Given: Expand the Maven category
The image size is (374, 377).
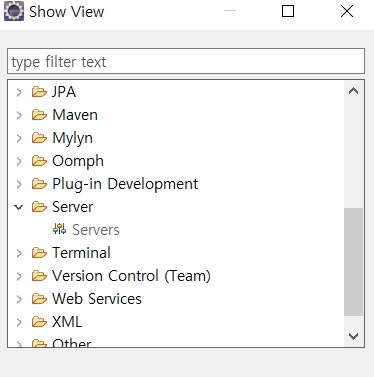Looking at the screenshot, I should coord(19,115).
